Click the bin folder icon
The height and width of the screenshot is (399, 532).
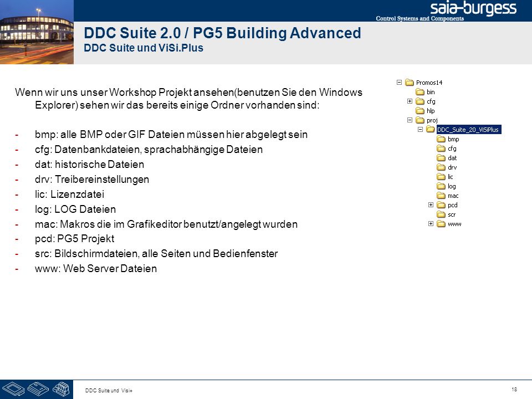(420, 92)
